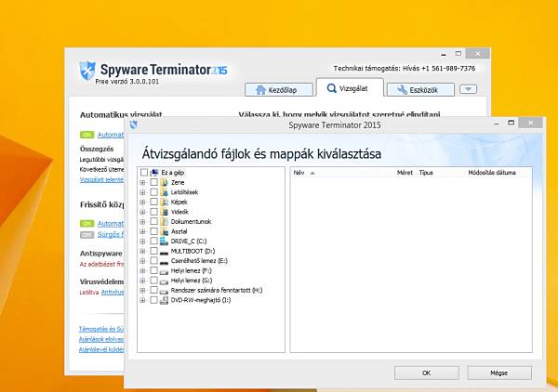Check the Ez a gép checkbox
The width and height of the screenshot is (558, 392).
pyautogui.click(x=144, y=173)
